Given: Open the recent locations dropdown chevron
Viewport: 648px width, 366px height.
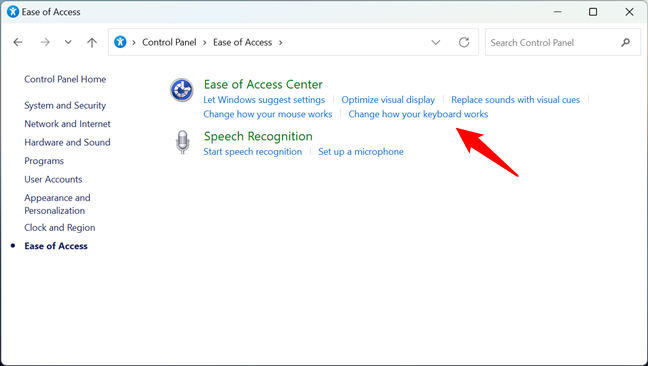Looking at the screenshot, I should [x=68, y=42].
